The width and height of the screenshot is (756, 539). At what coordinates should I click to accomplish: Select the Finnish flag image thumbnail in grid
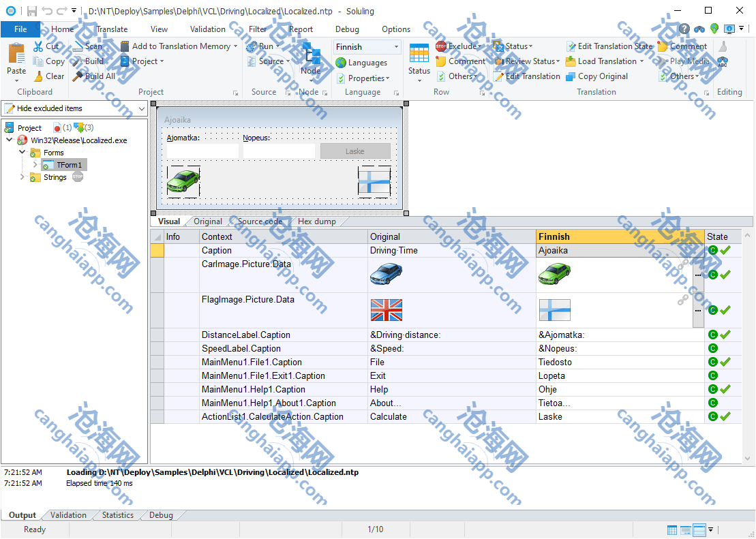tap(554, 310)
